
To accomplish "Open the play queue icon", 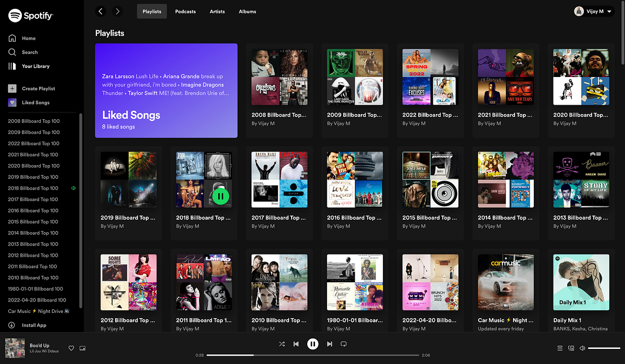I will click(560, 348).
